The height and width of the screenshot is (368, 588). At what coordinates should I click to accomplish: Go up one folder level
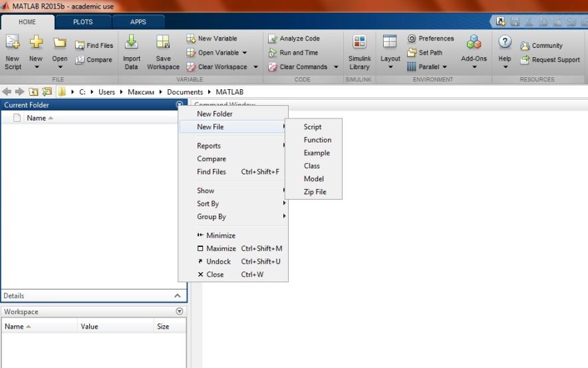point(33,92)
